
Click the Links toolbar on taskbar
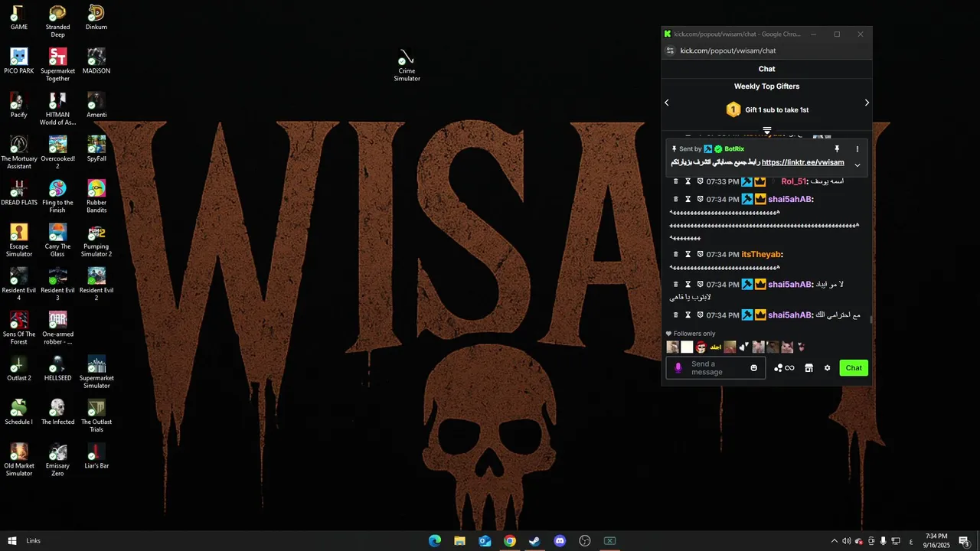tap(34, 541)
